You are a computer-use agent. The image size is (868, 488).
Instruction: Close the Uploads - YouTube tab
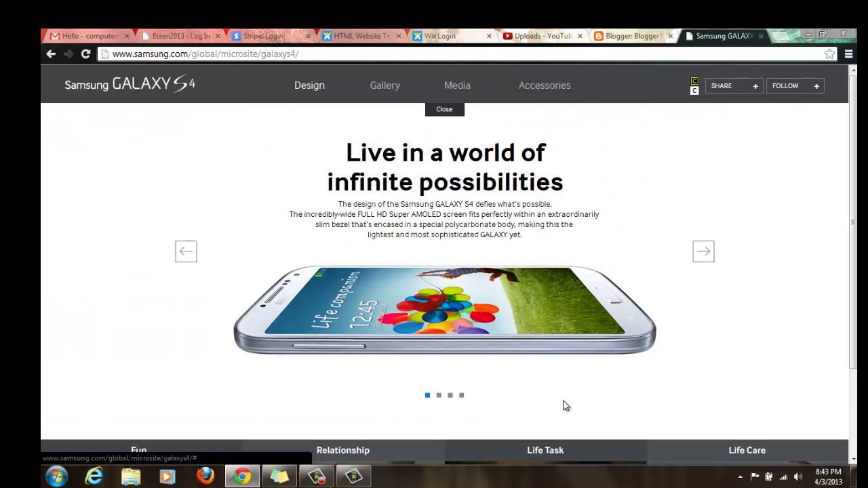pyautogui.click(x=580, y=36)
